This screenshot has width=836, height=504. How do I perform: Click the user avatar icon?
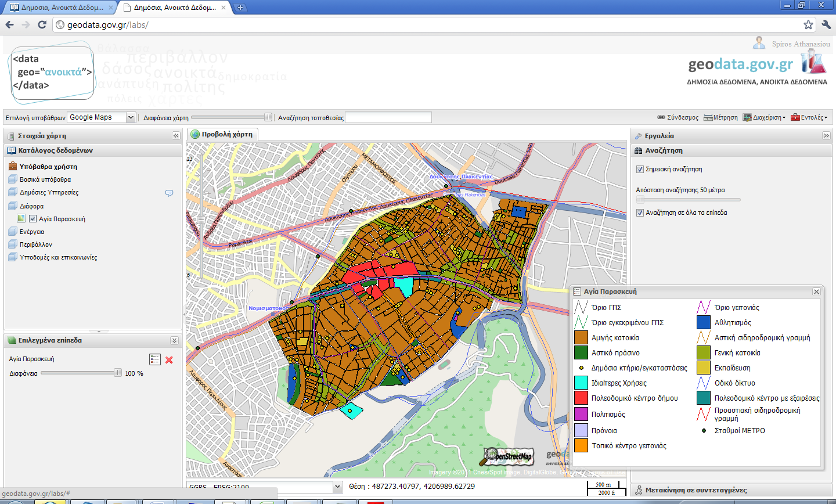pos(759,43)
